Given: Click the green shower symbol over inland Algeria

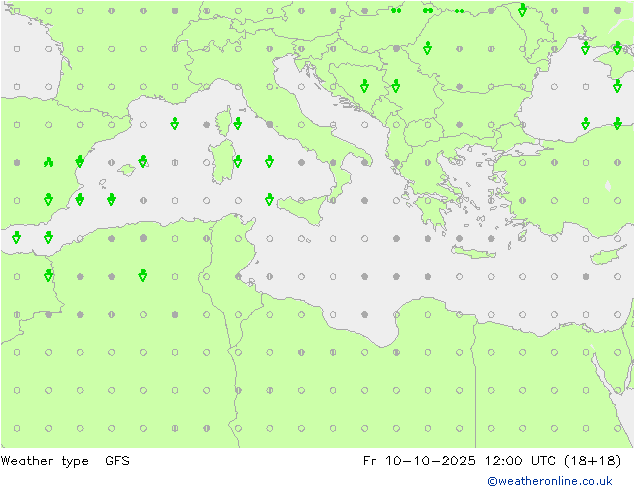Looking at the screenshot, I should click(x=142, y=275).
